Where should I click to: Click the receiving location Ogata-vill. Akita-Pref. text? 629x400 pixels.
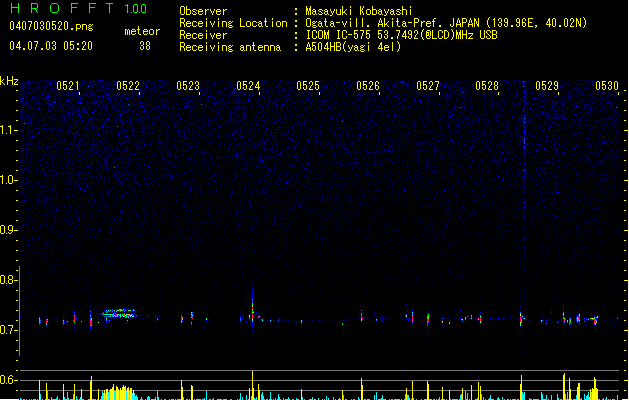click(446, 23)
